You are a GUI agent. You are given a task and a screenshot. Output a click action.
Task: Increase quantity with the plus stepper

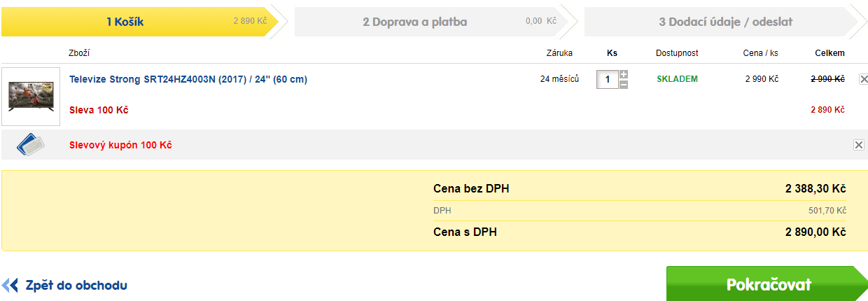(x=624, y=74)
